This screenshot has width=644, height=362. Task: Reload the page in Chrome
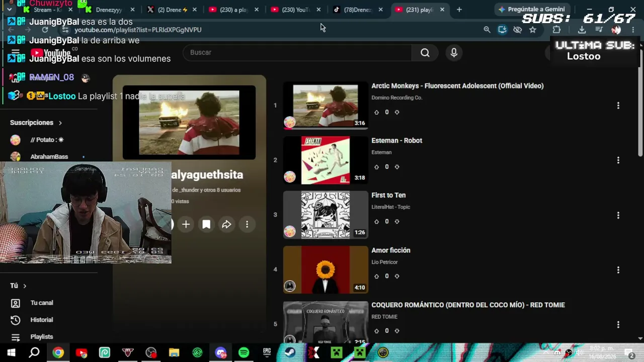(x=45, y=30)
